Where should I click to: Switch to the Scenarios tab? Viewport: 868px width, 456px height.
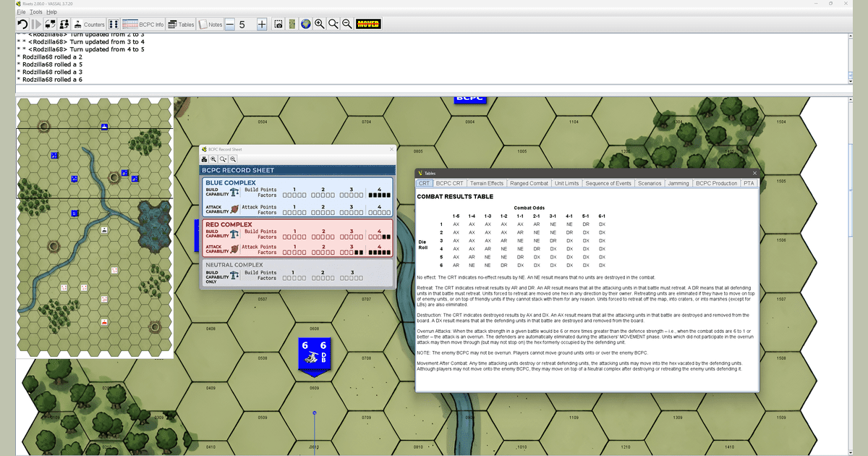pos(650,183)
